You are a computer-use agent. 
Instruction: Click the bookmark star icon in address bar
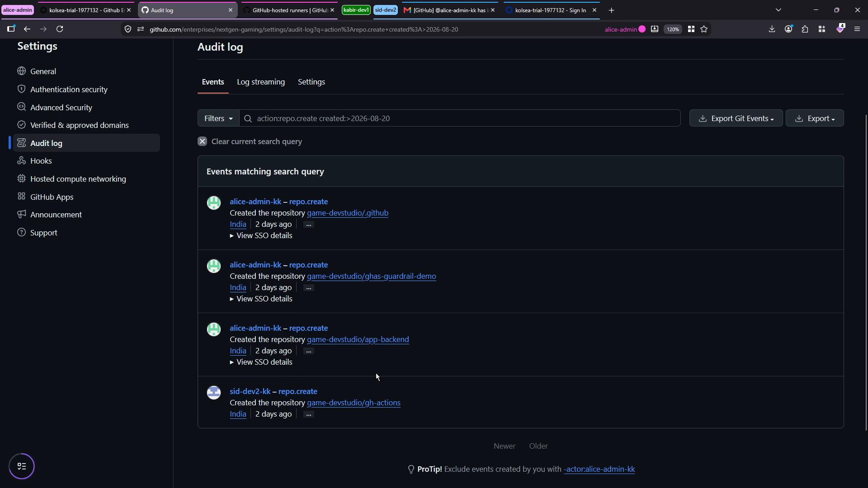pyautogui.click(x=704, y=29)
